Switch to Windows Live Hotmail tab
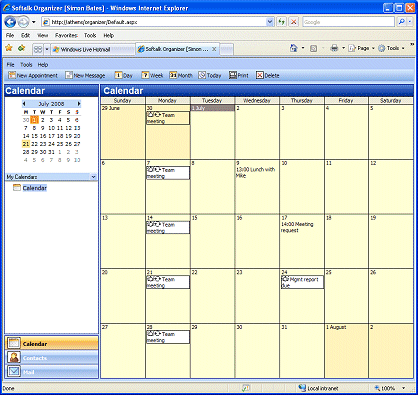 click(93, 49)
